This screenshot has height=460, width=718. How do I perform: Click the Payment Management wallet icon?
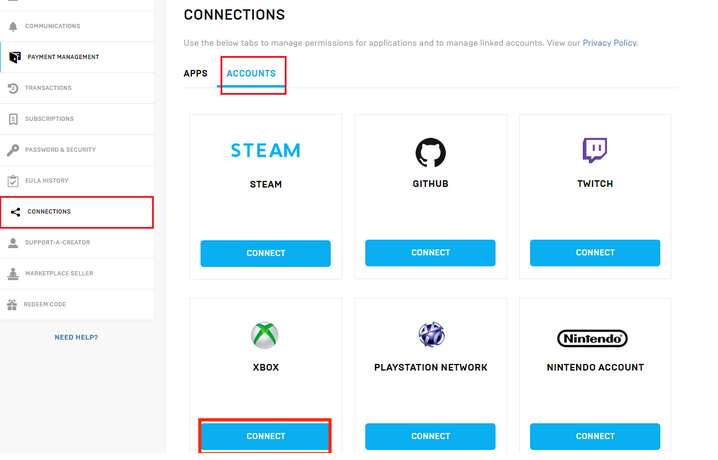coord(15,57)
